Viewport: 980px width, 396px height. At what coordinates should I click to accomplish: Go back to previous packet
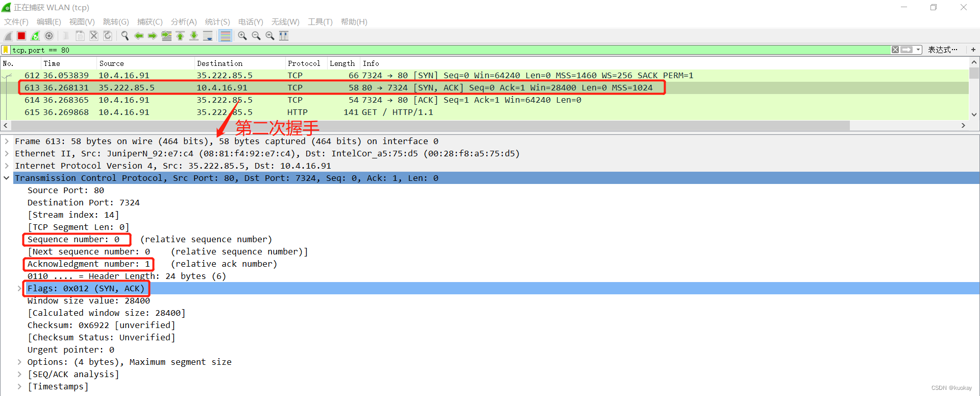139,36
